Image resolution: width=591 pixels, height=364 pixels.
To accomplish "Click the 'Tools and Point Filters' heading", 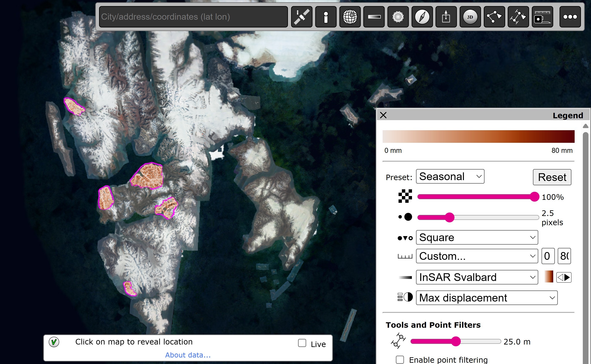I will pos(433,325).
